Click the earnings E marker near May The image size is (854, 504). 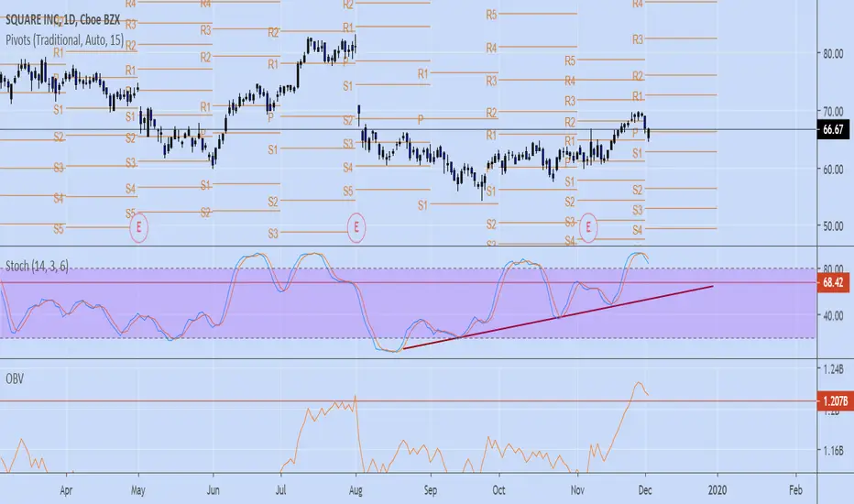click(x=138, y=227)
